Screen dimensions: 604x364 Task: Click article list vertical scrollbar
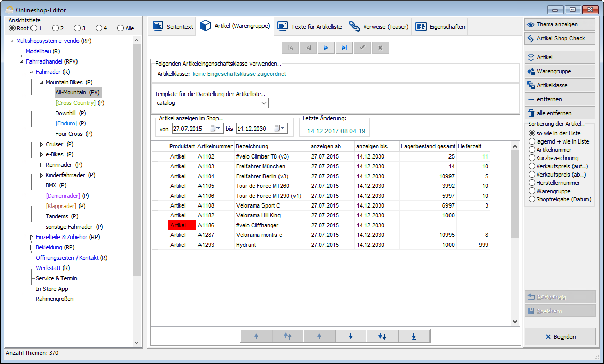pyautogui.click(x=515, y=194)
